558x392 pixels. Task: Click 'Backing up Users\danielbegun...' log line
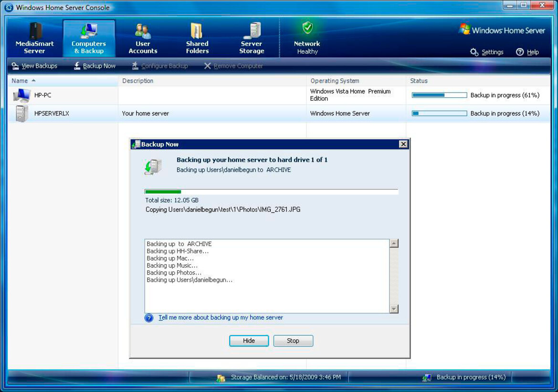tap(190, 280)
